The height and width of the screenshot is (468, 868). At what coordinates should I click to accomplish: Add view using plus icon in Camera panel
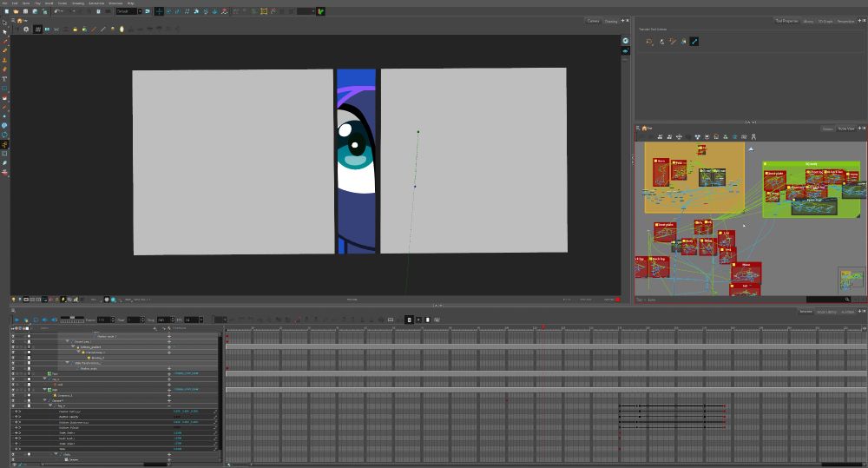coord(622,21)
